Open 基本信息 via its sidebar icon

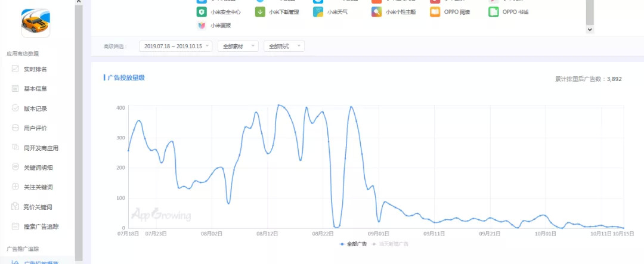[x=15, y=88]
